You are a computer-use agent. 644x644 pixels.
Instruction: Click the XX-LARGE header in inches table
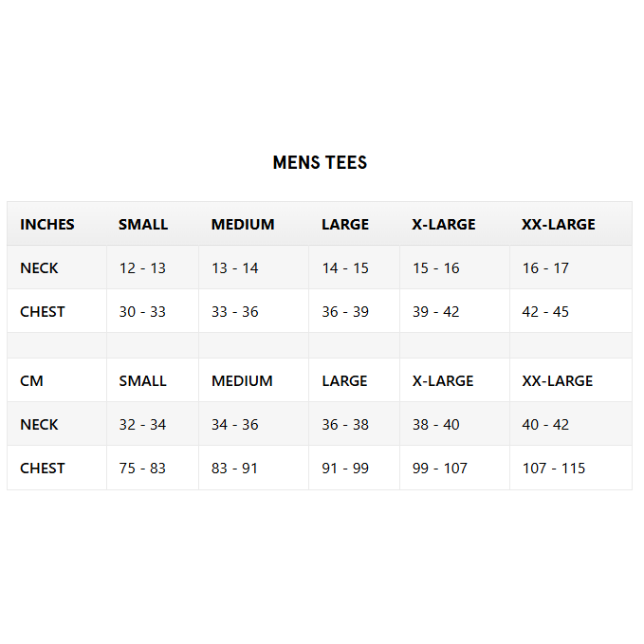click(559, 225)
